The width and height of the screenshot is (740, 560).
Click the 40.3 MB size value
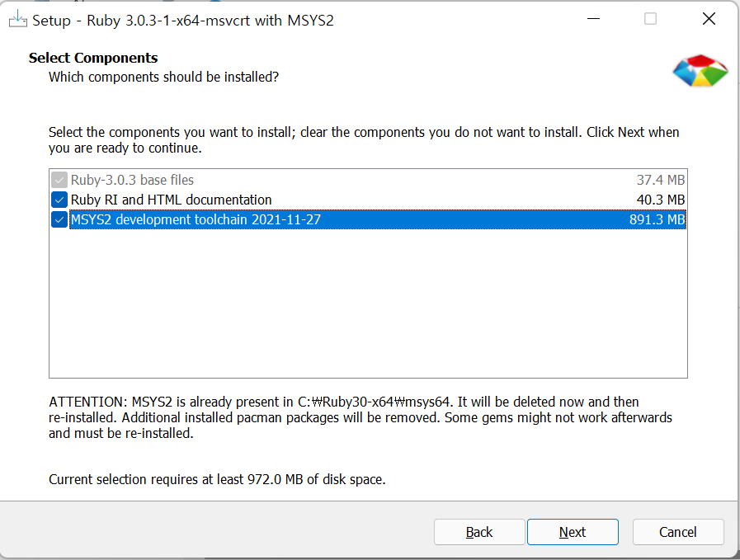point(660,200)
